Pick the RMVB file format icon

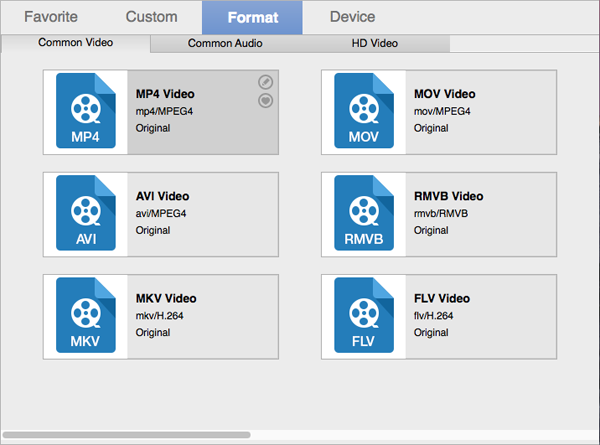[364, 214]
